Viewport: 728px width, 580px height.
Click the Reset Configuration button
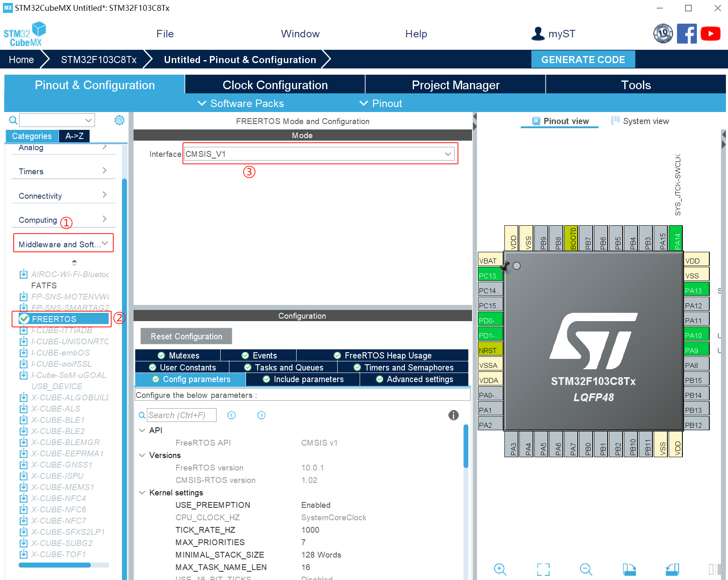tap(186, 336)
